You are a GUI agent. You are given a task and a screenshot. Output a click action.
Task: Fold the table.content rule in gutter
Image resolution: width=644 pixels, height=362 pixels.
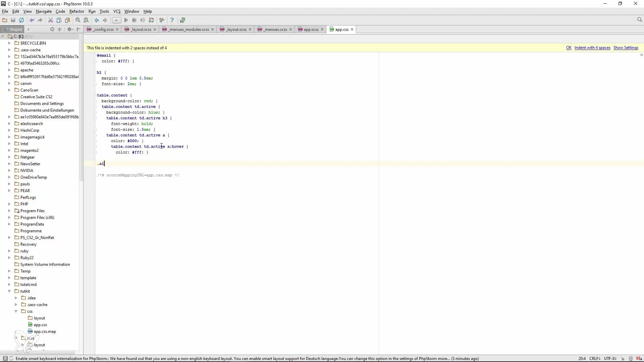[95, 95]
